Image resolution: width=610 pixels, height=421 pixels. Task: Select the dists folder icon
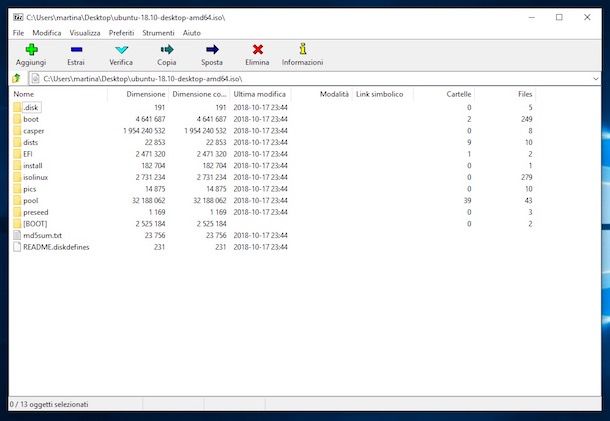point(17,142)
